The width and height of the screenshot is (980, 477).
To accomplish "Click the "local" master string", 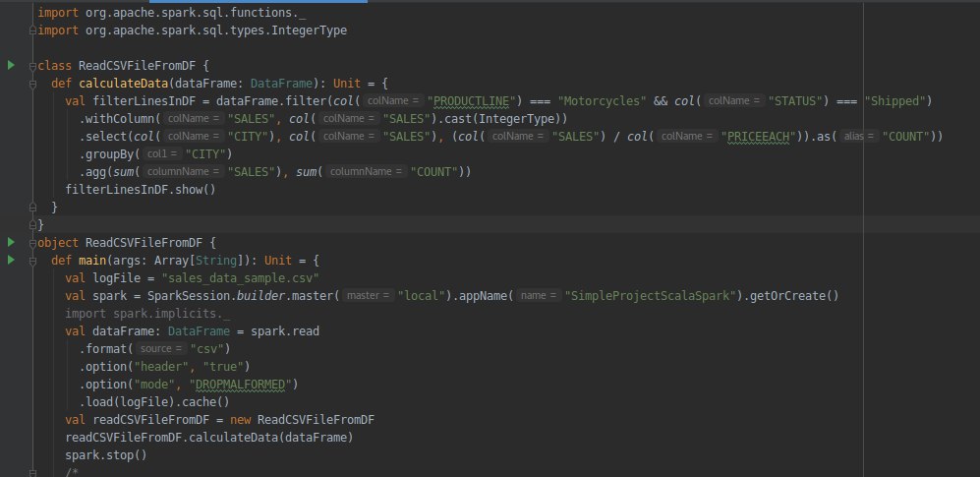I will [x=422, y=296].
